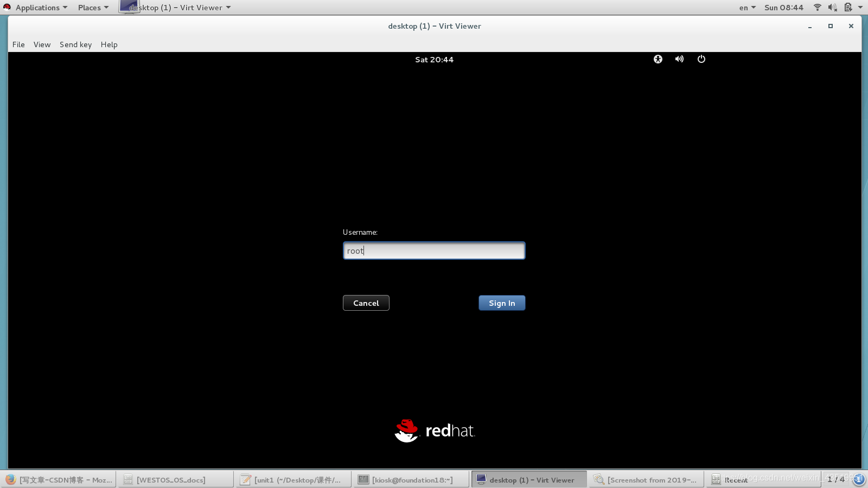Open the guest power menu icon

(x=701, y=59)
